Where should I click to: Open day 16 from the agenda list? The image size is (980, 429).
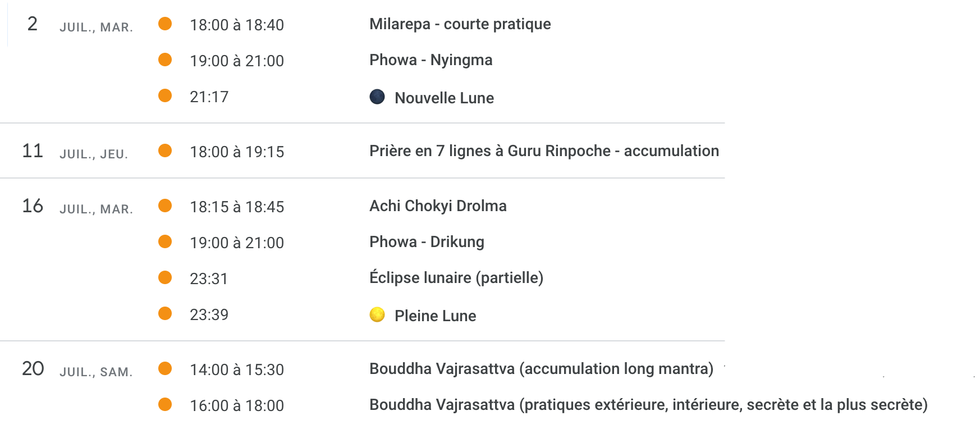[33, 206]
